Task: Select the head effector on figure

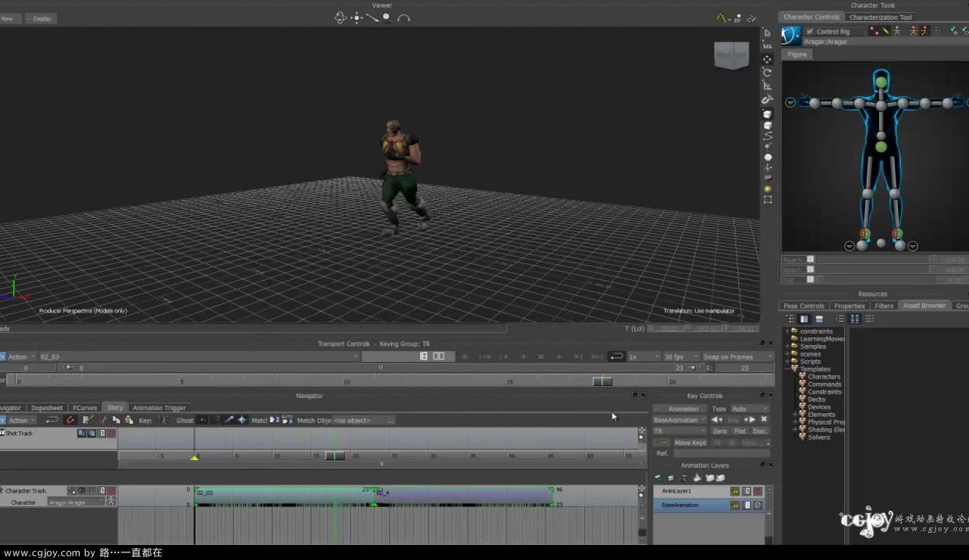Action: tap(880, 82)
